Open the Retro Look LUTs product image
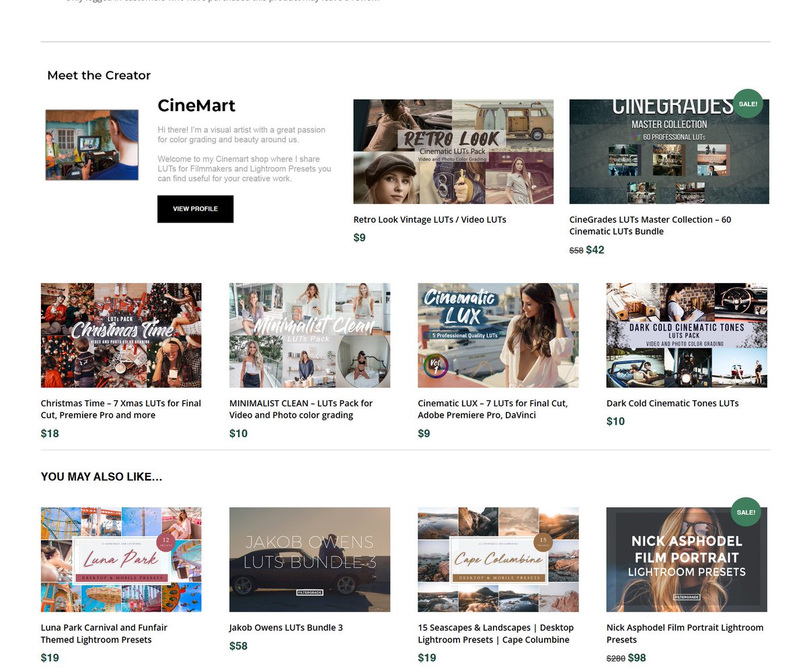807x672 pixels. [x=453, y=152]
